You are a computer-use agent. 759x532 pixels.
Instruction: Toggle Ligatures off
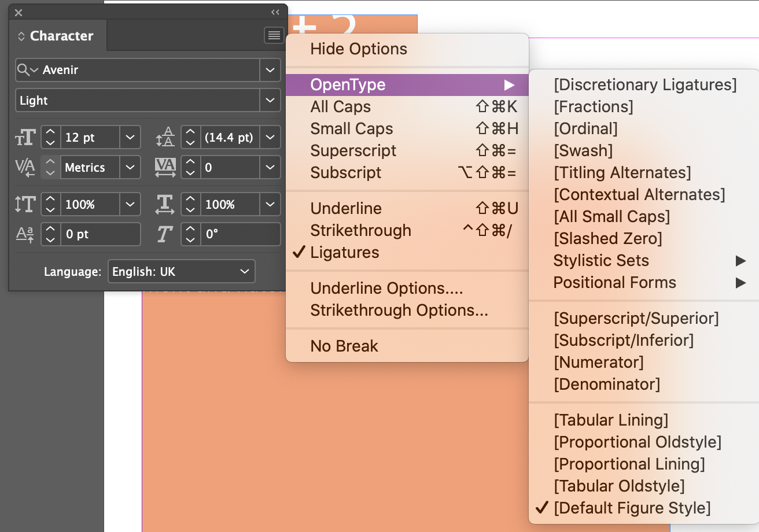click(x=345, y=252)
